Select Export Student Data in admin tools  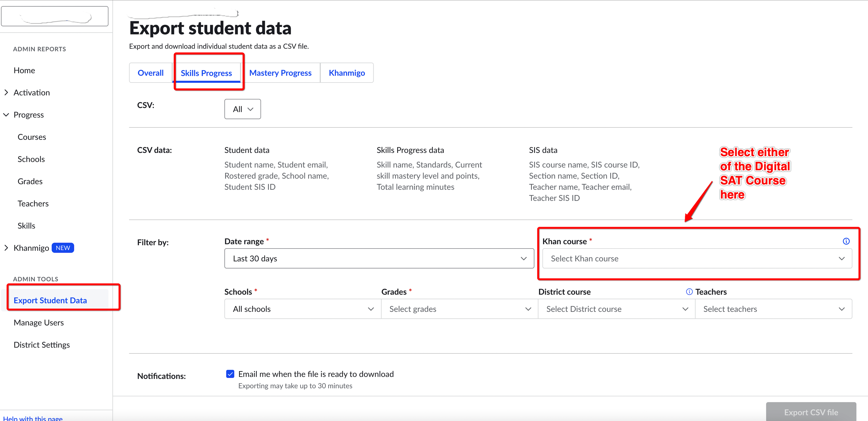(x=50, y=300)
